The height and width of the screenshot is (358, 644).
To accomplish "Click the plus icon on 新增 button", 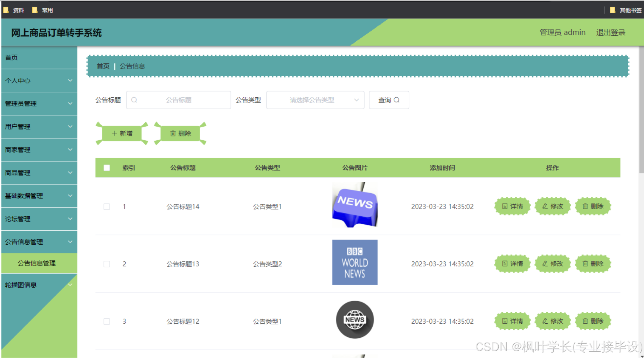I will pos(114,133).
